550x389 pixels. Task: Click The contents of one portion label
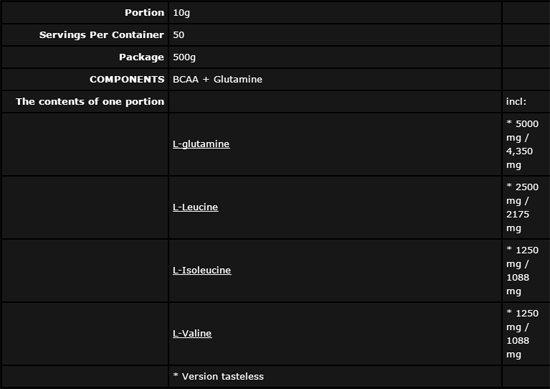click(90, 102)
